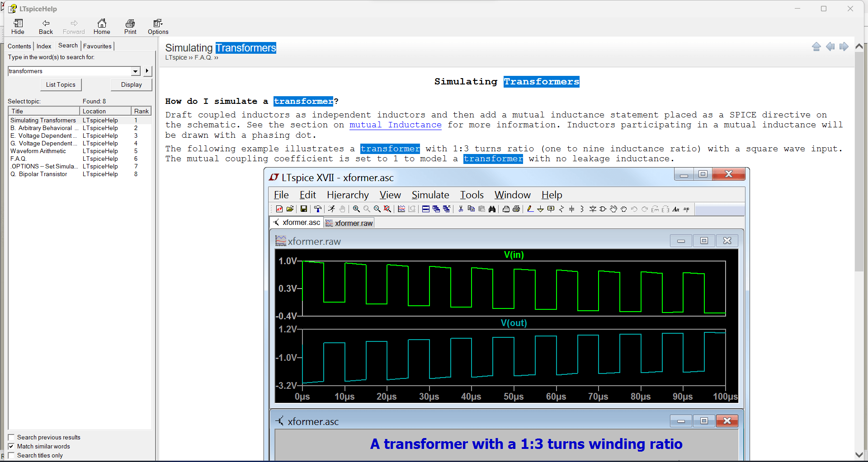Click Simulate menu in the LTspice screenshot
868x462 pixels.
(x=430, y=195)
